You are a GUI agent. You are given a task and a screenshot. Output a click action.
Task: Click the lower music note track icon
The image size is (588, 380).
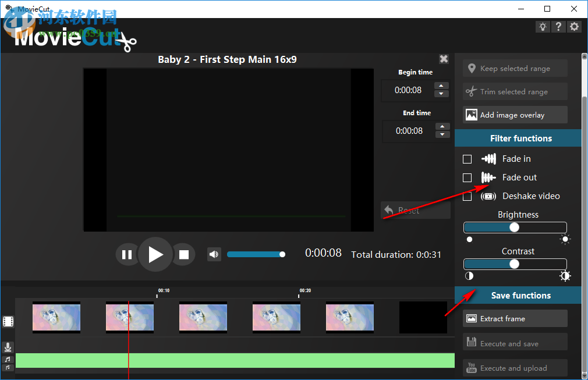tap(8, 368)
